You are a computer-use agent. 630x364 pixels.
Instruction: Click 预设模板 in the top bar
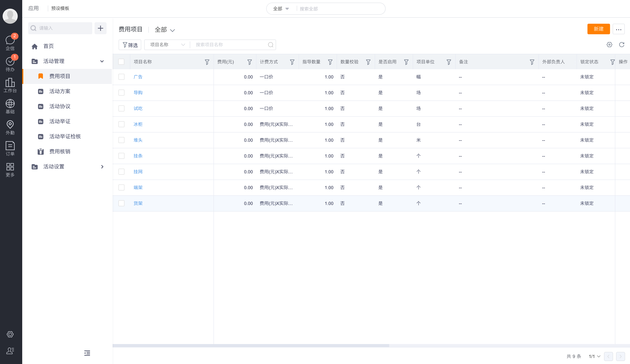[x=60, y=8]
